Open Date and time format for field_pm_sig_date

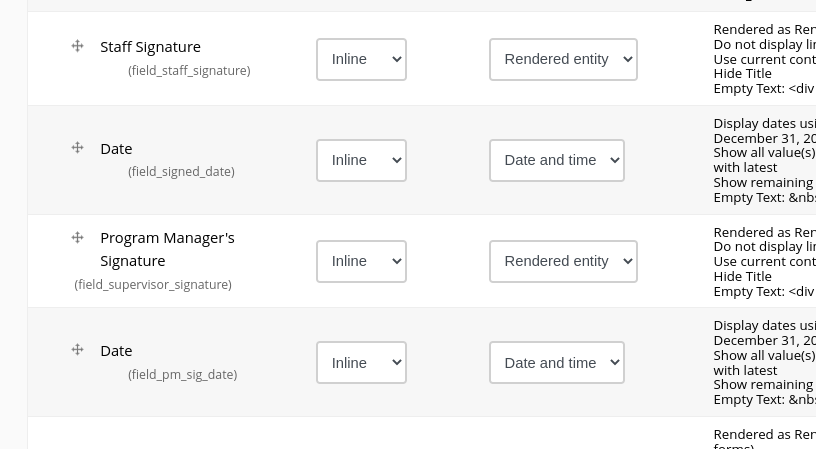557,363
